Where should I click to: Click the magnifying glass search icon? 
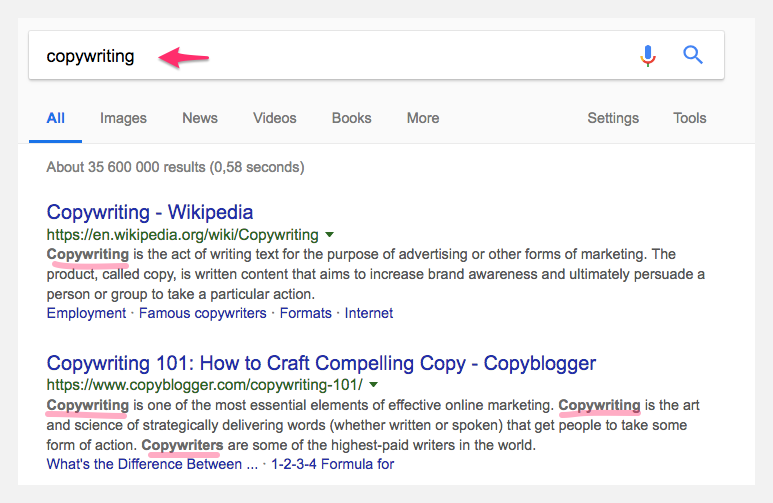(693, 55)
